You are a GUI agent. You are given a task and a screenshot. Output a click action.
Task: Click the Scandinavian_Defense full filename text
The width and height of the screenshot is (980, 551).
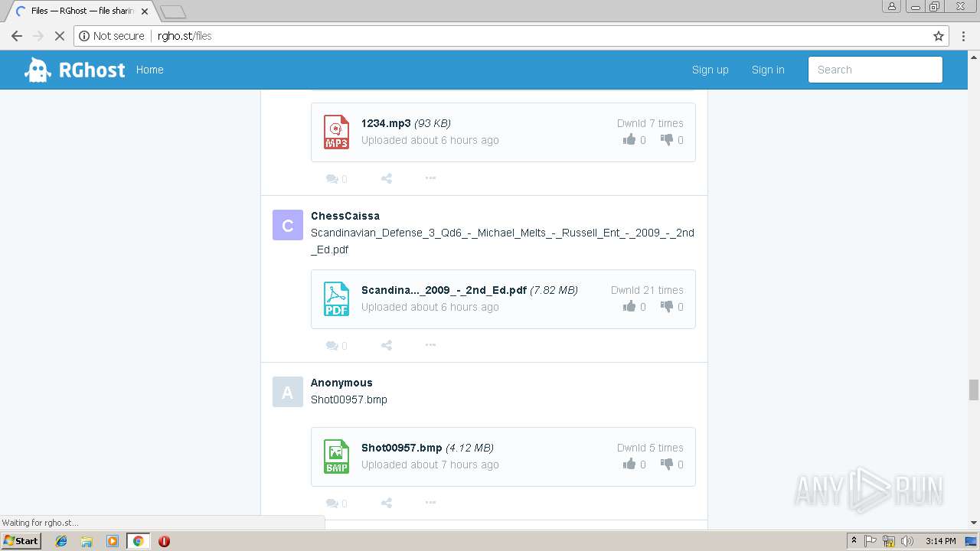coord(502,241)
